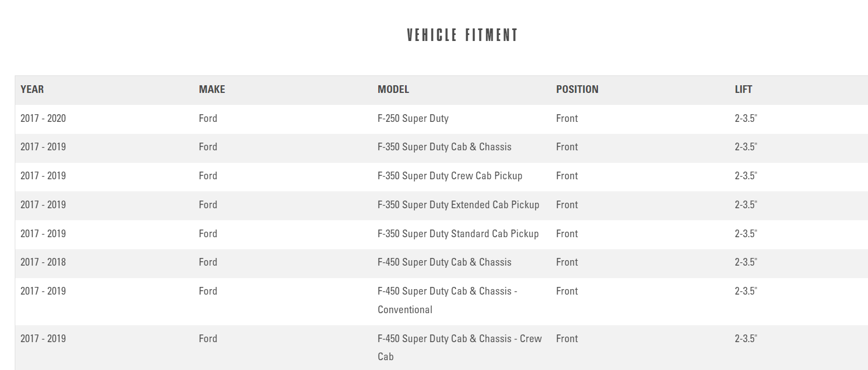This screenshot has height=370, width=868.
Task: Click the YEAR column header
Action: tap(32, 89)
